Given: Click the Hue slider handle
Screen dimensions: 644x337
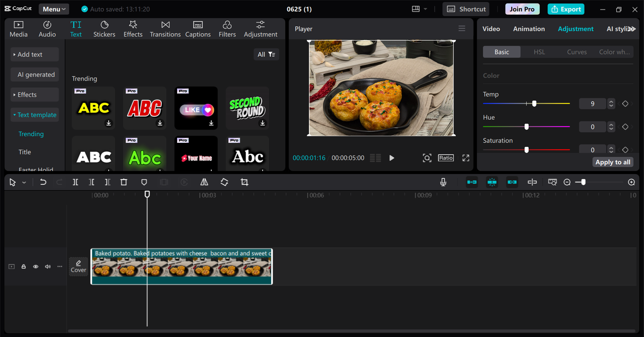Looking at the screenshot, I should 527,127.
